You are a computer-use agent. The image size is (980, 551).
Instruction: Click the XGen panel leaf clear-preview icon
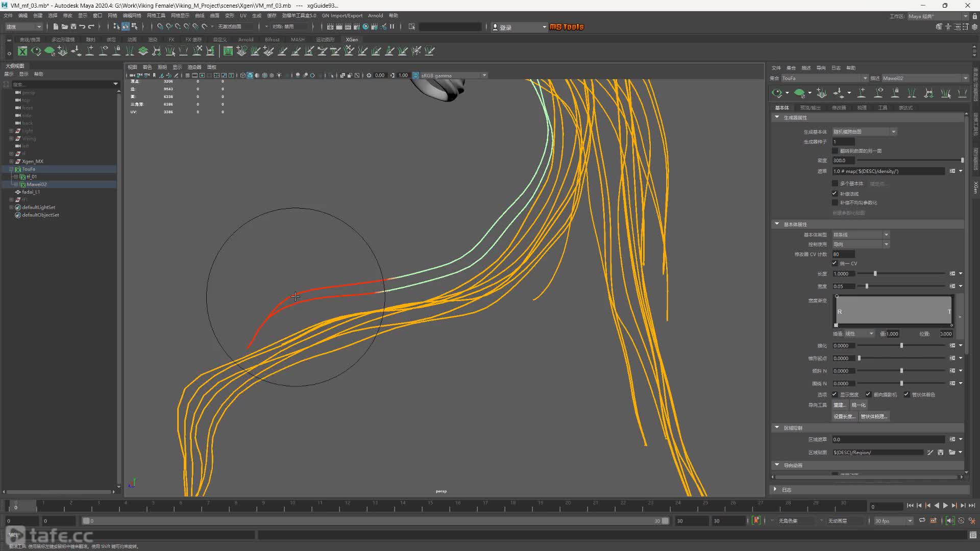click(x=799, y=93)
